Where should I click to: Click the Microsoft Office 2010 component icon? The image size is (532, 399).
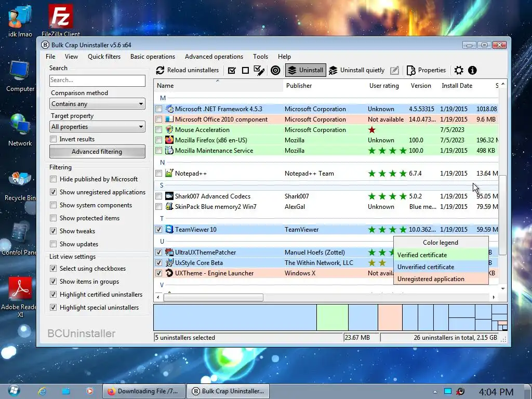[x=169, y=119]
